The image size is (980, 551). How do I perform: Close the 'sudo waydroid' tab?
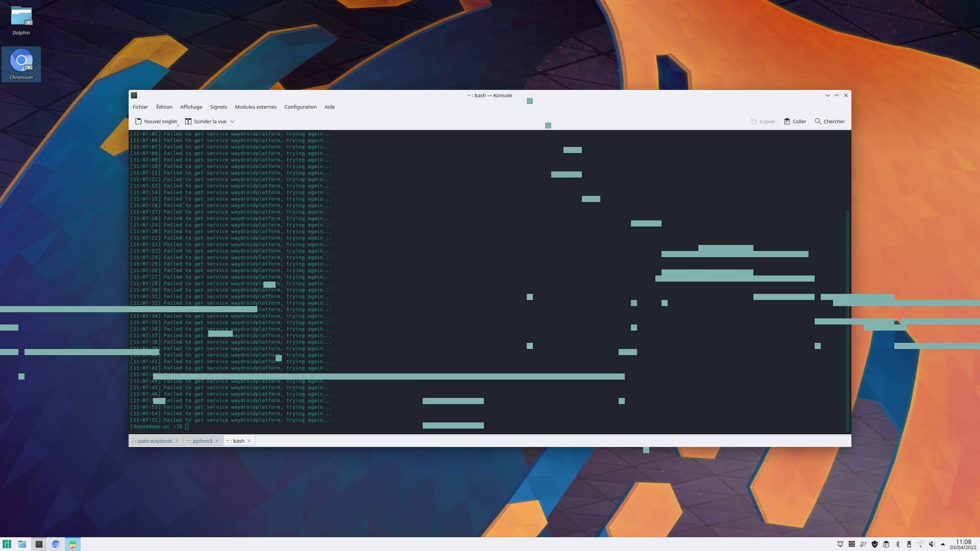tap(178, 441)
